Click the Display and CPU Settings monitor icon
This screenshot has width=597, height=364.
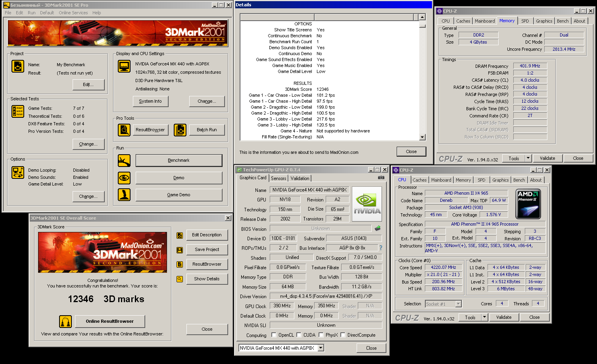(x=124, y=66)
